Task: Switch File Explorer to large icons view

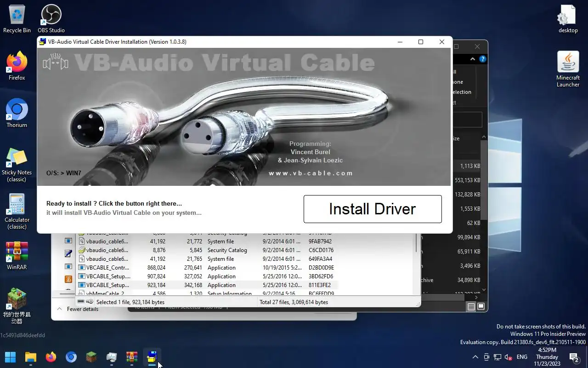Action: click(x=481, y=306)
